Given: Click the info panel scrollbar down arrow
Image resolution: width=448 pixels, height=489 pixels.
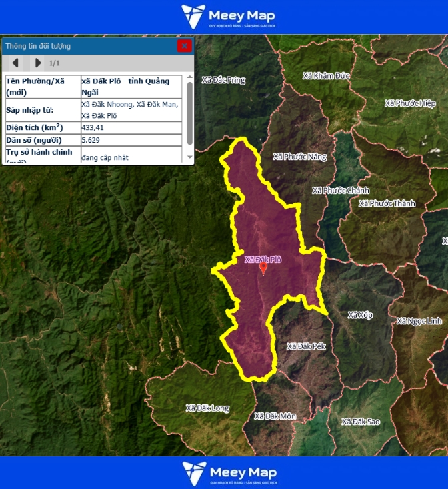Looking at the screenshot, I should click(189, 158).
